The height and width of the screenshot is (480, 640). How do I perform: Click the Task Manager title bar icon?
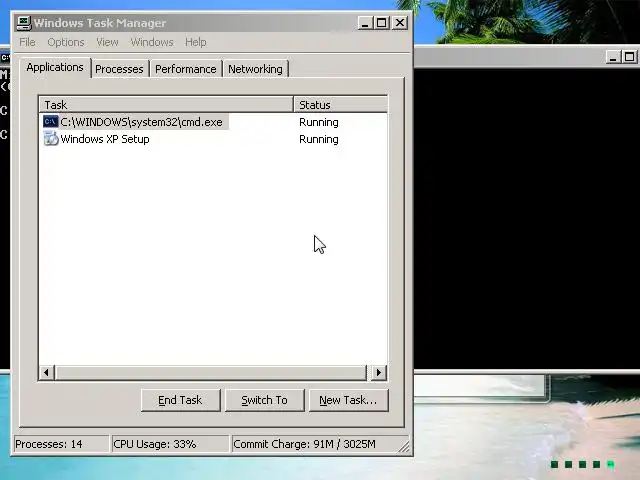click(x=24, y=23)
